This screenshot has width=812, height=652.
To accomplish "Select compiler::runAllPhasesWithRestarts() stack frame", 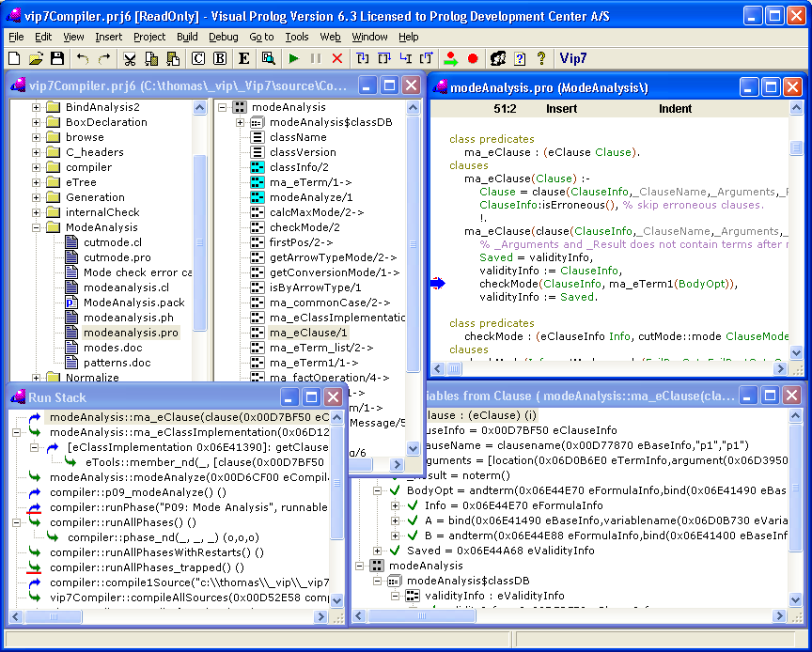I will [156, 552].
